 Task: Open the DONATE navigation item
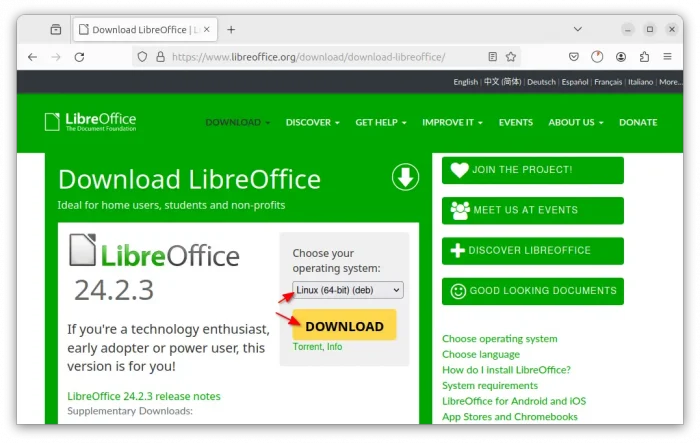638,122
